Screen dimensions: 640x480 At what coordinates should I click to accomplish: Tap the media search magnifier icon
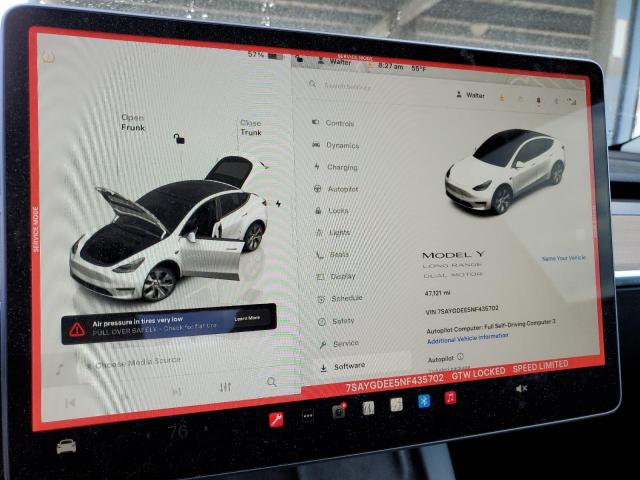272,382
